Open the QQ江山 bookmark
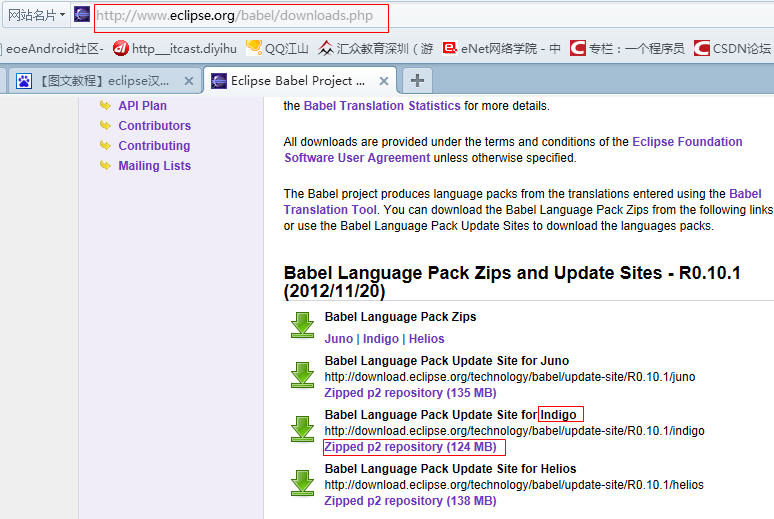Screen dimensions: 774x519 point(277,48)
